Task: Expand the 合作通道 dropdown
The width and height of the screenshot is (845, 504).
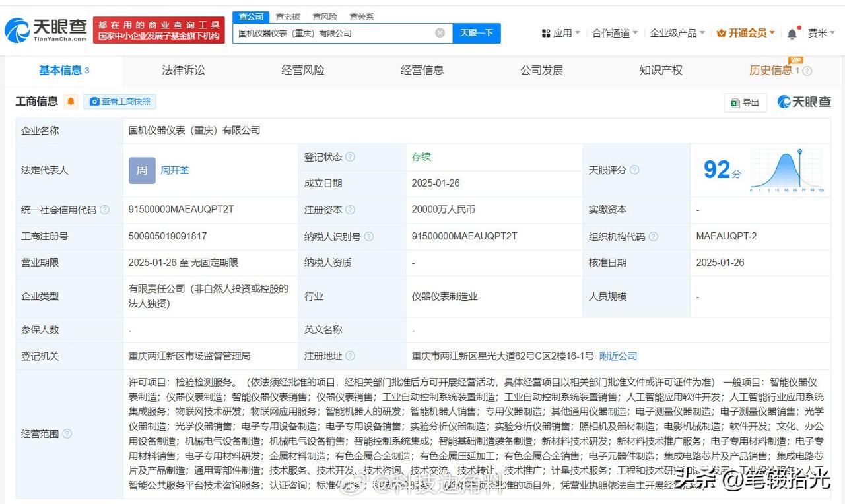Action: (x=615, y=33)
